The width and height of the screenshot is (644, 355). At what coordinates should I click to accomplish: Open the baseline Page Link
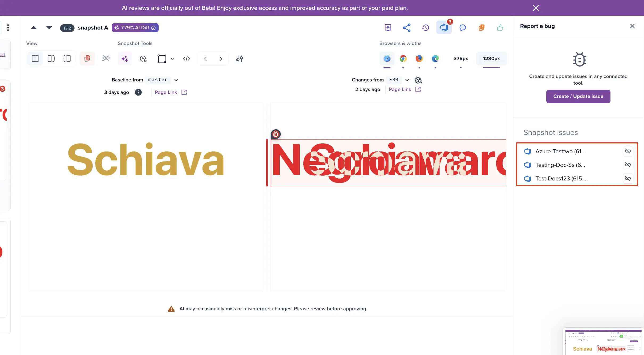(171, 92)
